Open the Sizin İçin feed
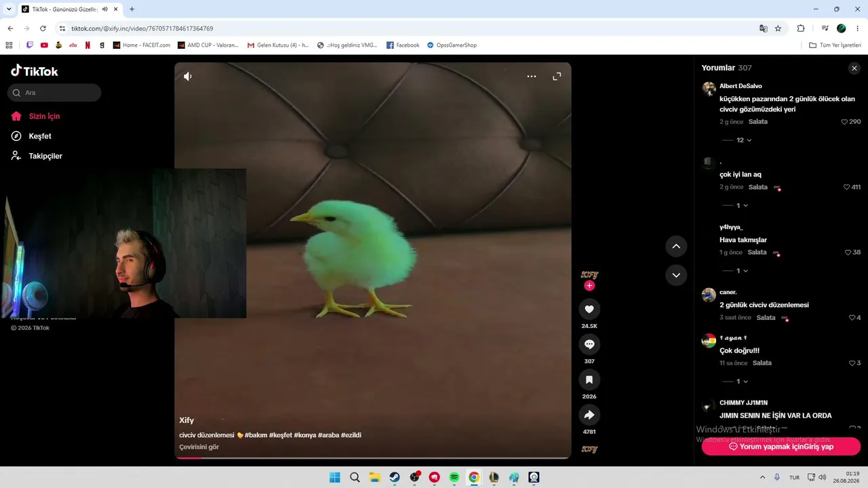Screen dimensions: 868x488 pyautogui.click(x=35, y=116)
